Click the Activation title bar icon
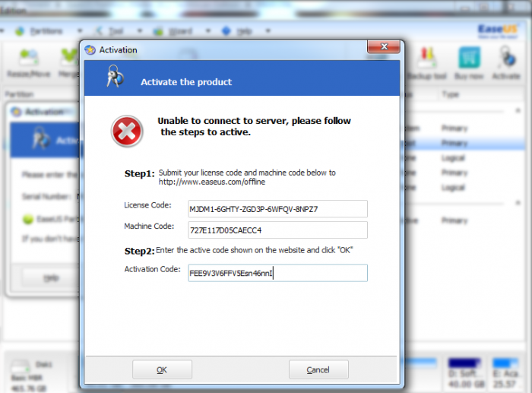Viewport: 532px width, 393px height. [90, 50]
